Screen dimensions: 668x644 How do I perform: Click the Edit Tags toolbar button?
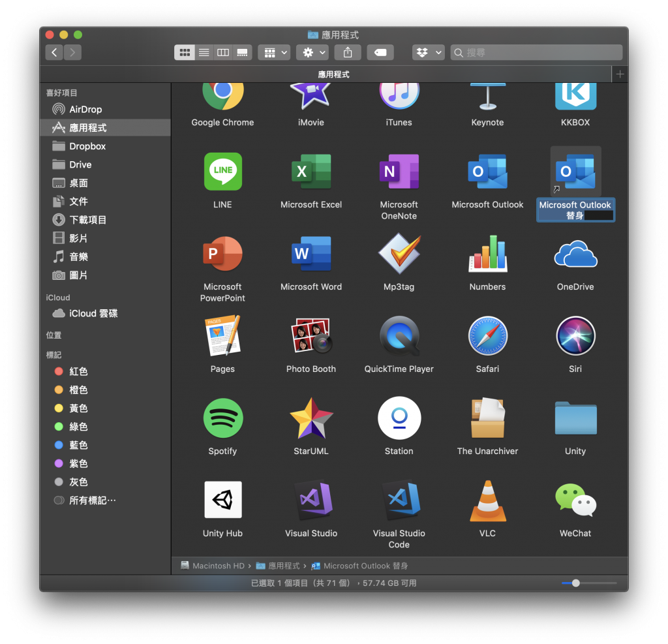(x=380, y=52)
